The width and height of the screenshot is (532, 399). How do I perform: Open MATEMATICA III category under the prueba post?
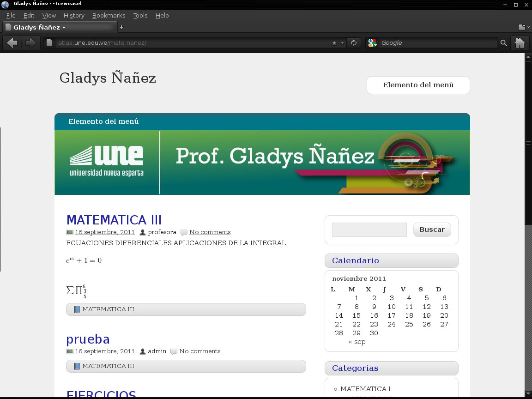[x=108, y=366]
